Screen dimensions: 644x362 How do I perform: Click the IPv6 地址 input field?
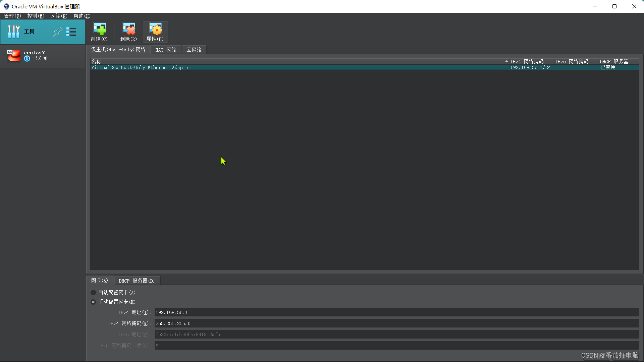[397, 335]
